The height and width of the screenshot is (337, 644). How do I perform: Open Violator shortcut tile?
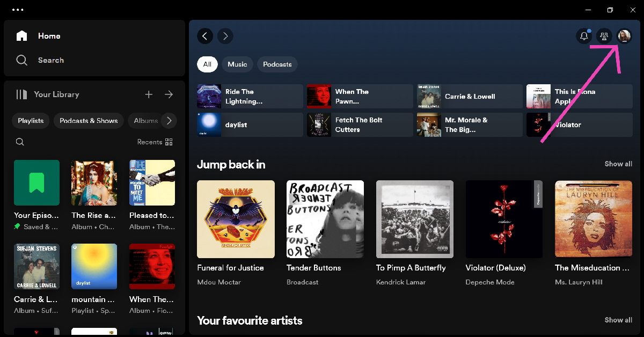[580, 124]
